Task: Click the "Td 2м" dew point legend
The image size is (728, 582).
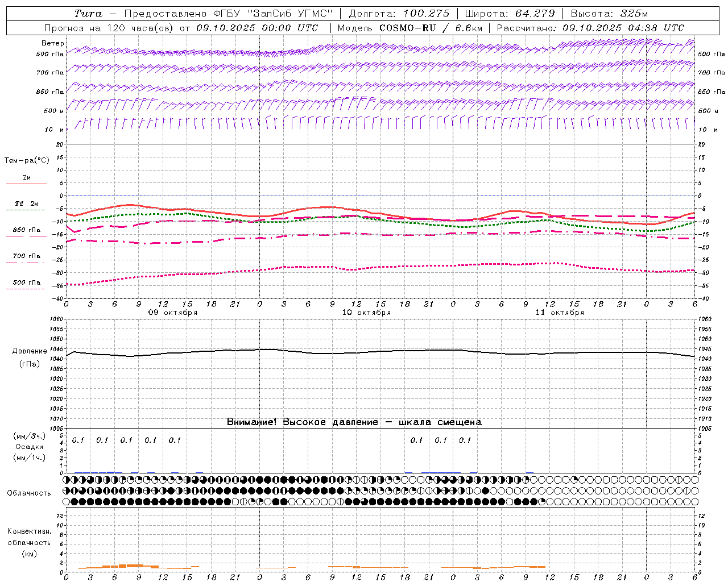Action: (x=26, y=203)
